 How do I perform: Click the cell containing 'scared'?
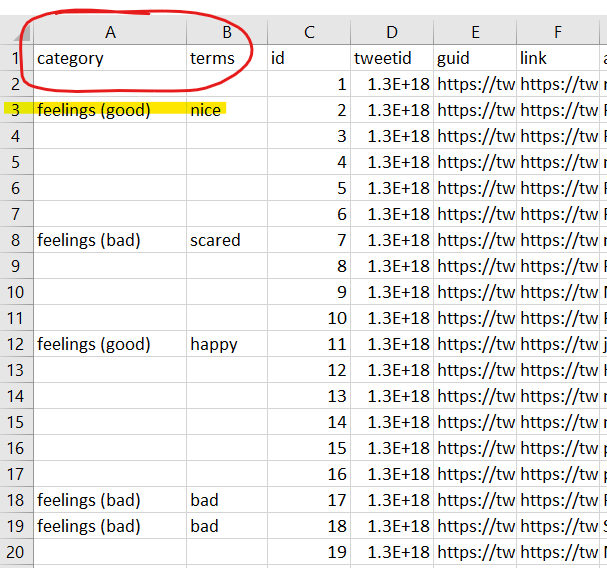227,240
